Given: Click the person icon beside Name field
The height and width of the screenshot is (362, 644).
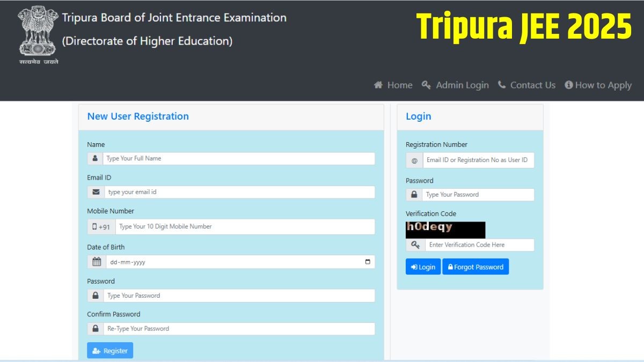Looking at the screenshot, I should tap(95, 159).
